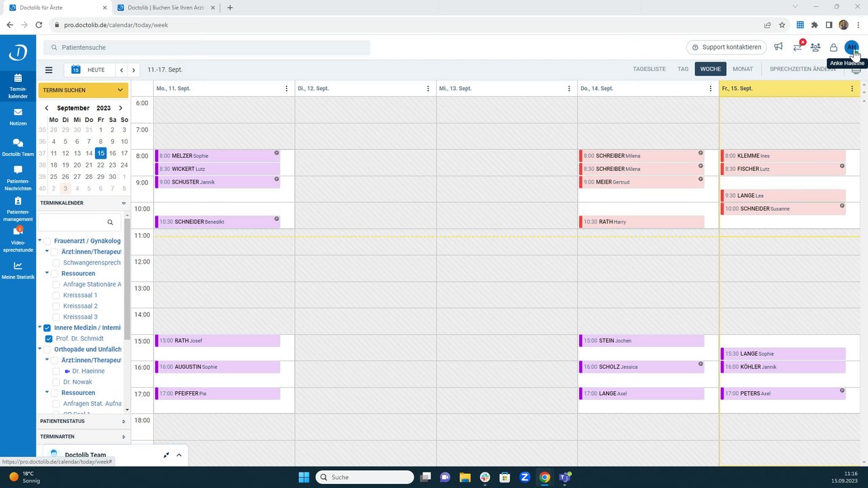Click search icon in Terminkalender filter
The height and width of the screenshot is (488, 868).
click(111, 222)
